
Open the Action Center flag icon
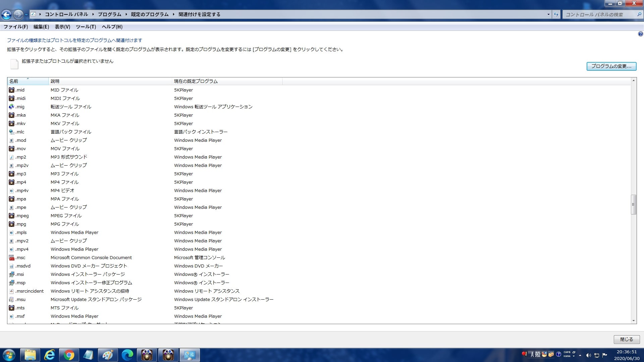point(605,355)
